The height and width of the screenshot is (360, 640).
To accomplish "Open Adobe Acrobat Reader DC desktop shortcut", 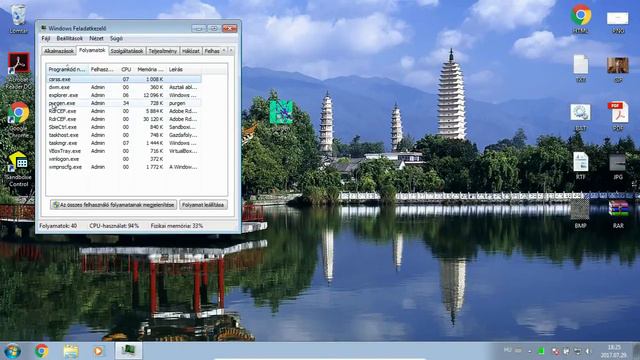I will [18, 64].
